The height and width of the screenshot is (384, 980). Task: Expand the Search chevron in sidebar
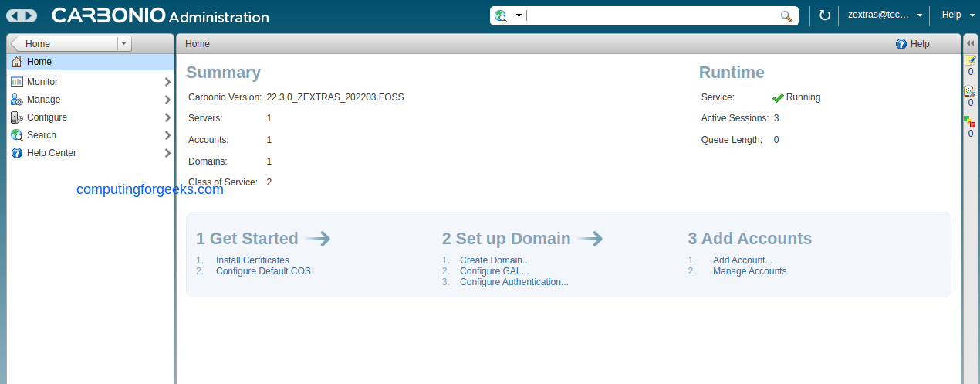[x=167, y=135]
